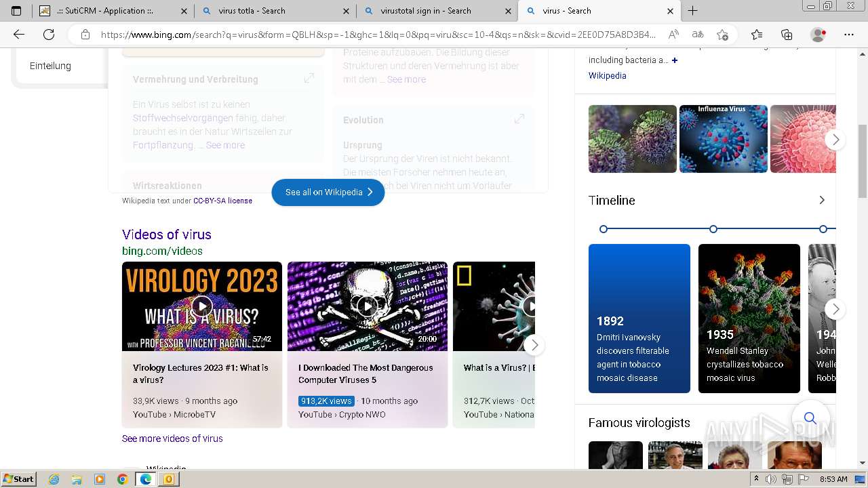
Task: Open the CC-BY-SA license link
Action: tap(222, 201)
